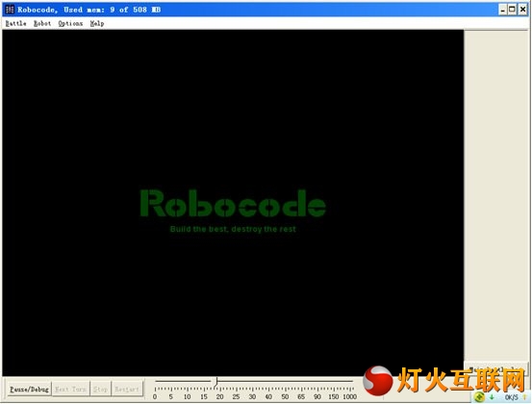The image size is (532, 404).
Task: Open the Robot menu
Action: 42,23
